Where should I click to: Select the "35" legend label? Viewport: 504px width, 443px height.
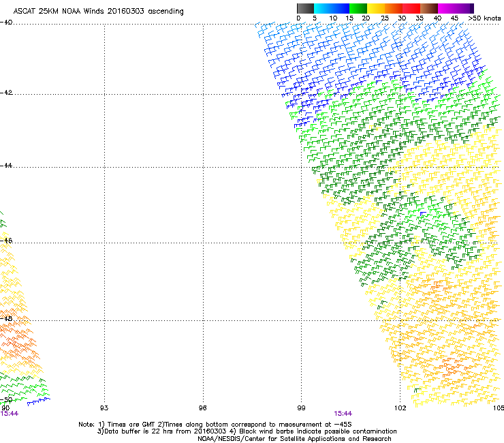(420, 18)
